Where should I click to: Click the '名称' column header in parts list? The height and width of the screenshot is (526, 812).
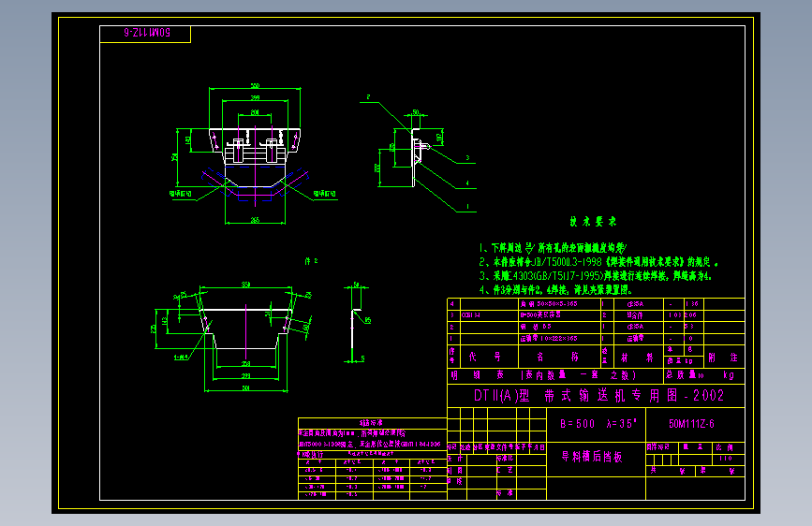tap(557, 357)
